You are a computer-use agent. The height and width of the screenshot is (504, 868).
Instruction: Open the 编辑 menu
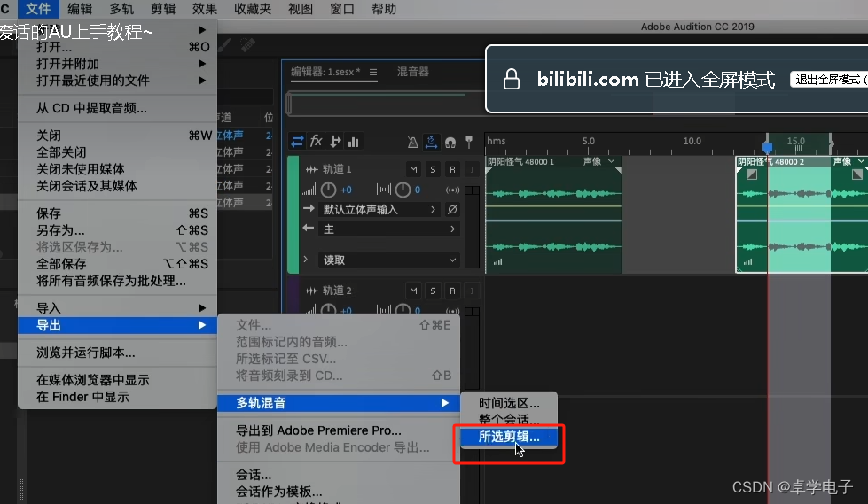point(80,9)
